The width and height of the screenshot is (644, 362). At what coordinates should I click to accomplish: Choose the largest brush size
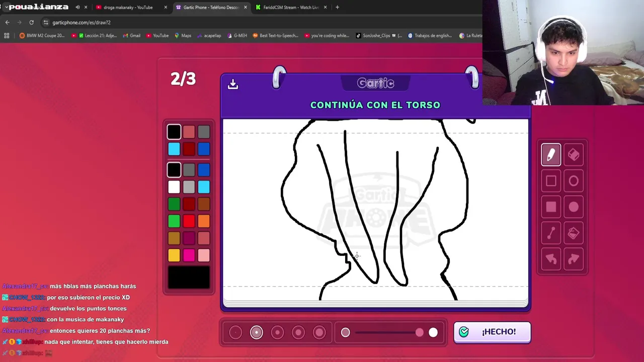(319, 332)
